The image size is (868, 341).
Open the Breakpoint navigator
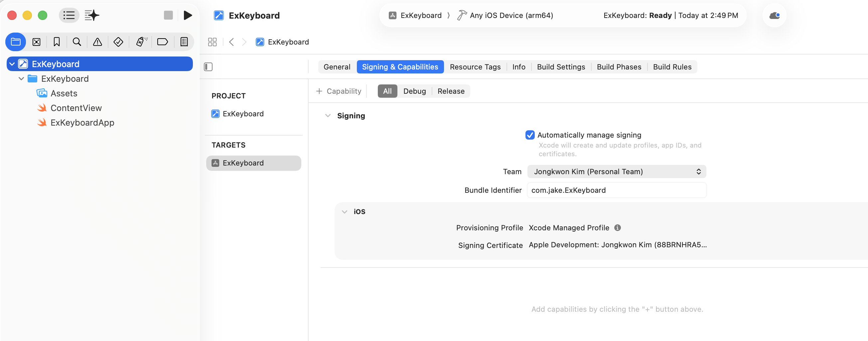coord(162,42)
